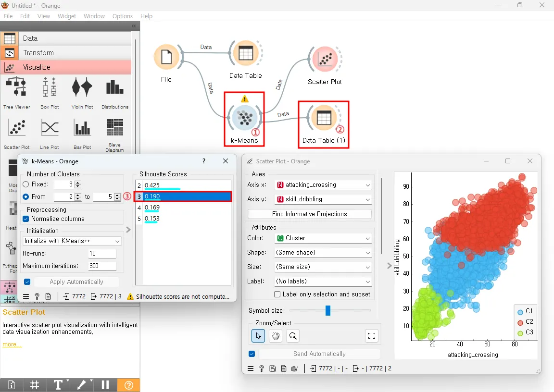Click the Data Table node on canvas
Image resolution: width=554 pixels, height=392 pixels.
pyautogui.click(x=246, y=54)
